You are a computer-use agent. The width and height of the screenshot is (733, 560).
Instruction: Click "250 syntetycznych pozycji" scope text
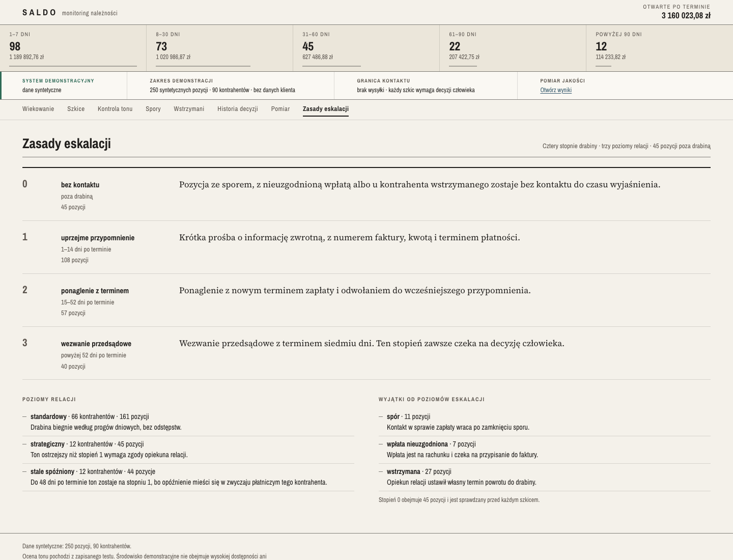click(222, 90)
